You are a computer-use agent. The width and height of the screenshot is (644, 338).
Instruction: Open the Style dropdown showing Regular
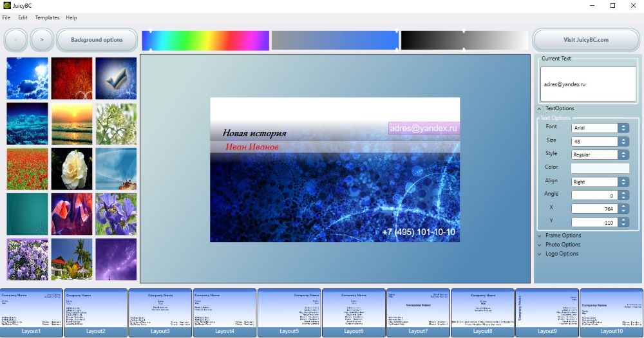[x=600, y=155]
